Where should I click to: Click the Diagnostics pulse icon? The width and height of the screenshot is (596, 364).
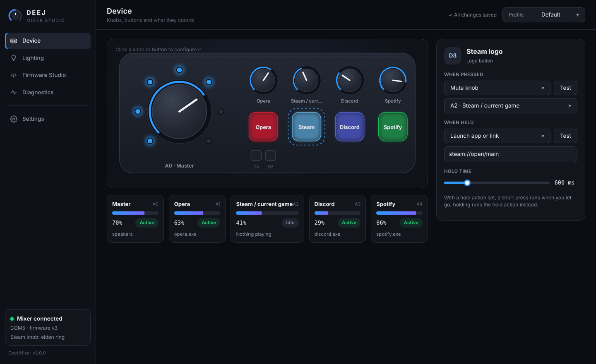(x=14, y=92)
